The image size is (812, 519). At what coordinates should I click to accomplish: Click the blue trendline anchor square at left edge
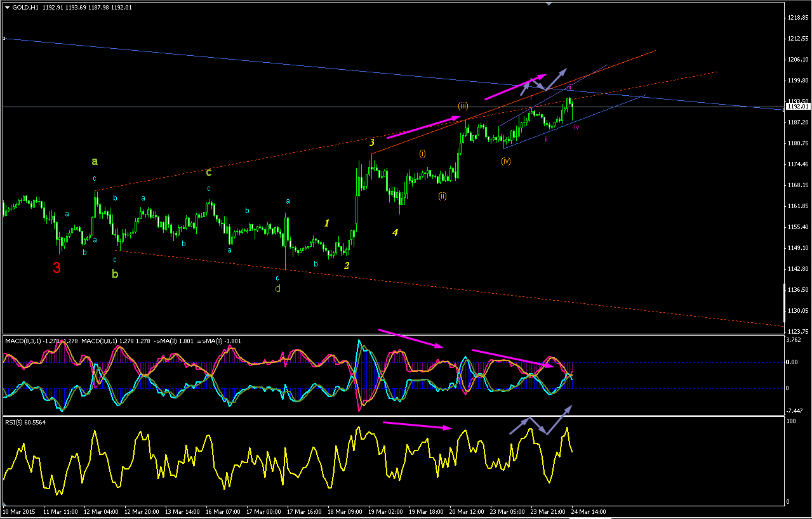pos(3,38)
